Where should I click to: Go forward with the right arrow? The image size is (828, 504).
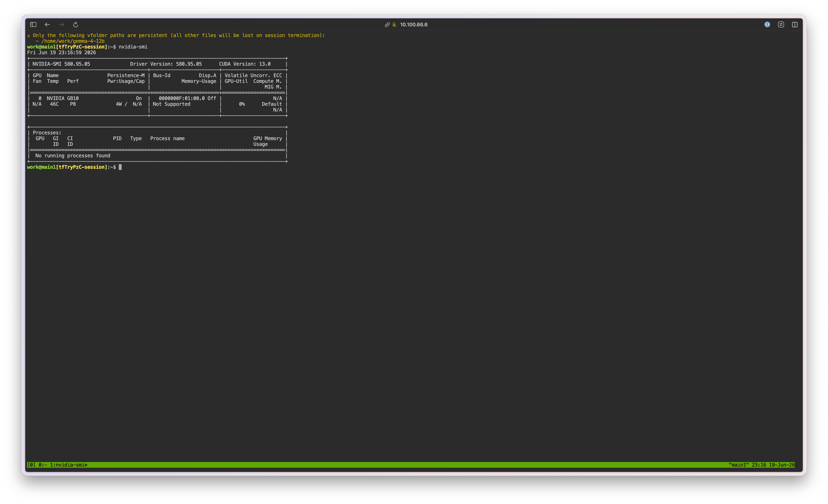(x=61, y=24)
